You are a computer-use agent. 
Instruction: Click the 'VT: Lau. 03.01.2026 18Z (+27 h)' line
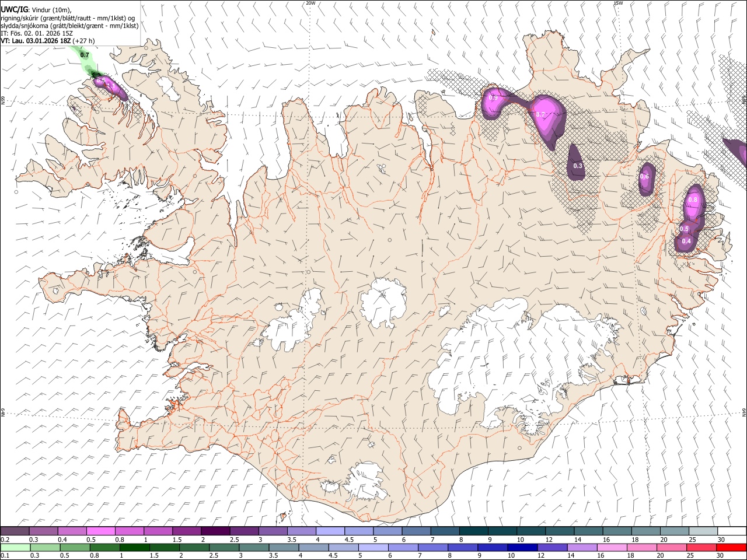(48, 41)
